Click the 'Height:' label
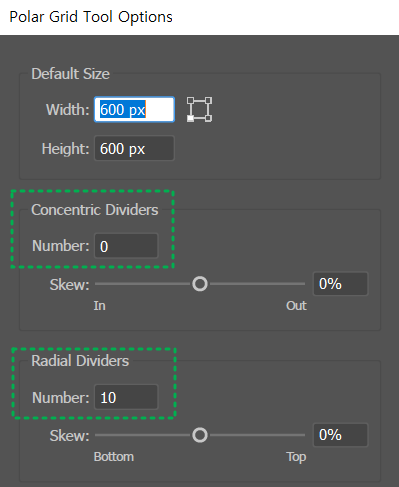The height and width of the screenshot is (487, 399). pos(66,149)
